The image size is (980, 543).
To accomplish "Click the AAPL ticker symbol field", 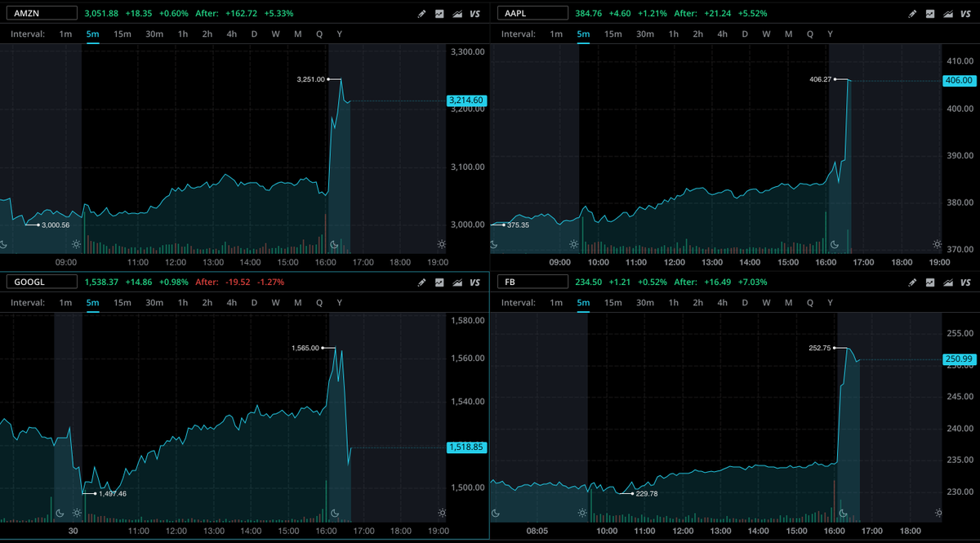I will [532, 13].
